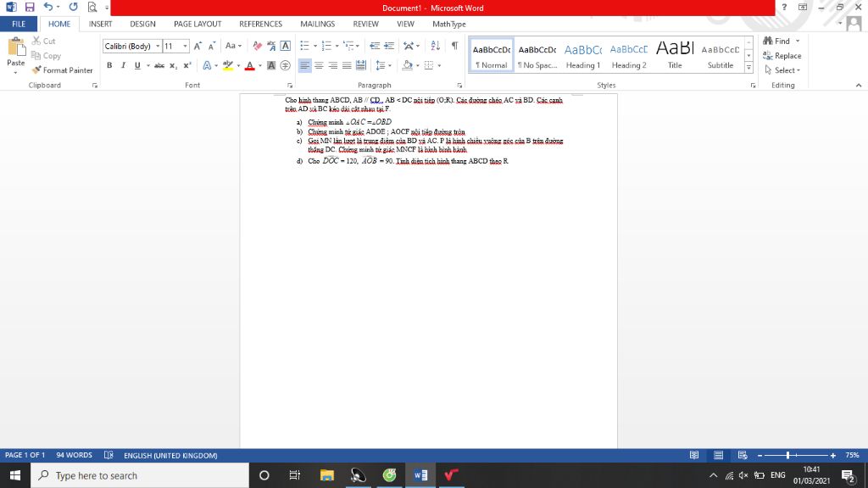The image size is (868, 488).
Task: Activate Format Painter
Action: point(62,70)
